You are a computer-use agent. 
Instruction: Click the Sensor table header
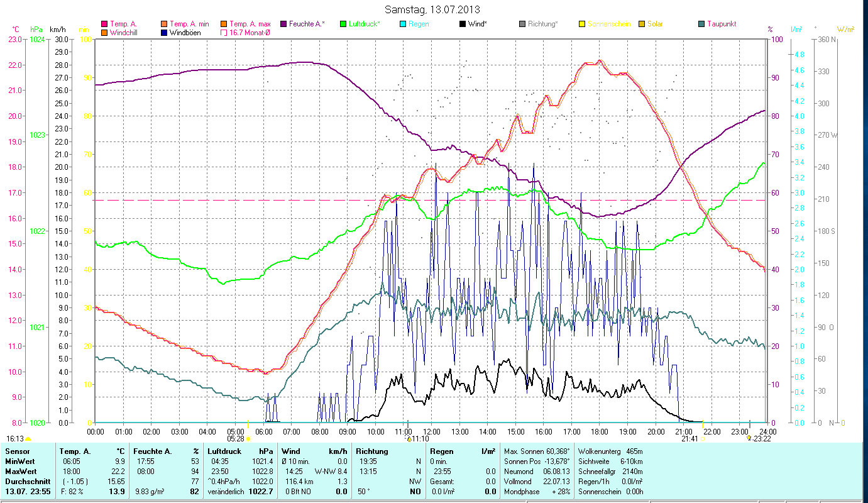17,451
